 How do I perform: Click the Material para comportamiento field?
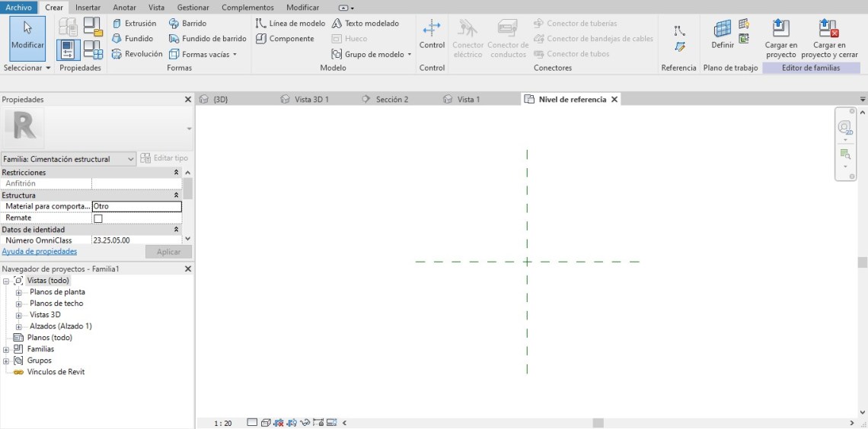pyautogui.click(x=136, y=206)
